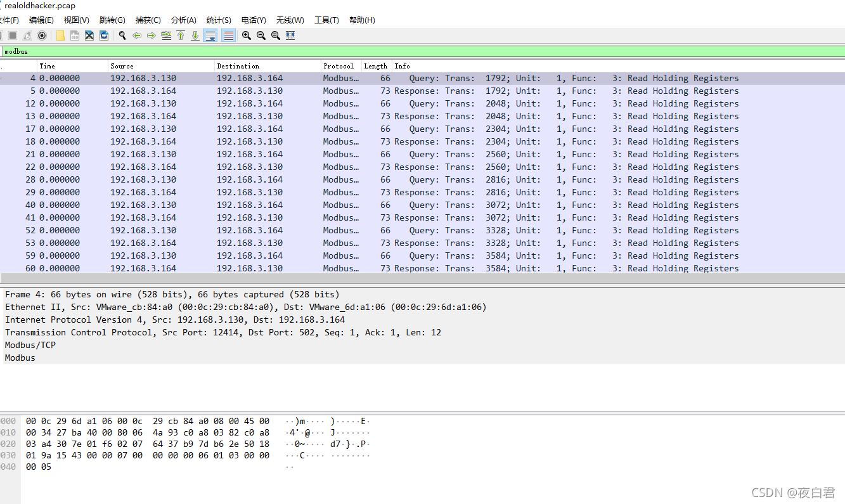Screen dimensions: 845x504
Task: Restart capture with the shark fin icon
Action: click(27, 36)
